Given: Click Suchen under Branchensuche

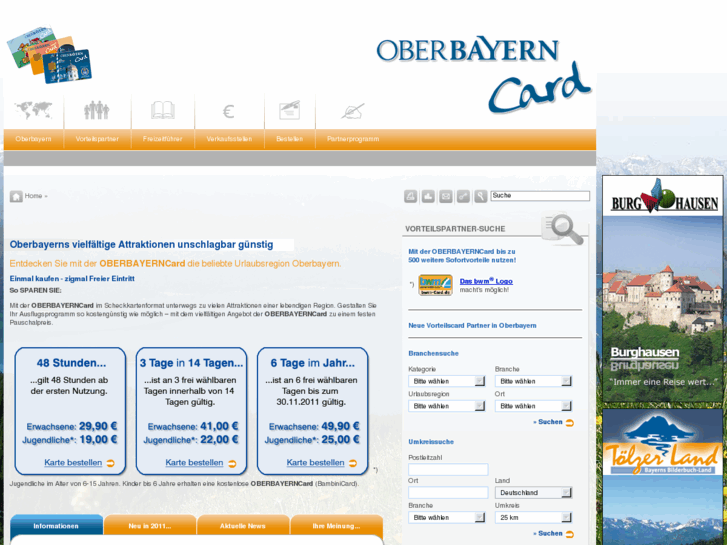Looking at the screenshot, I should click(550, 422).
